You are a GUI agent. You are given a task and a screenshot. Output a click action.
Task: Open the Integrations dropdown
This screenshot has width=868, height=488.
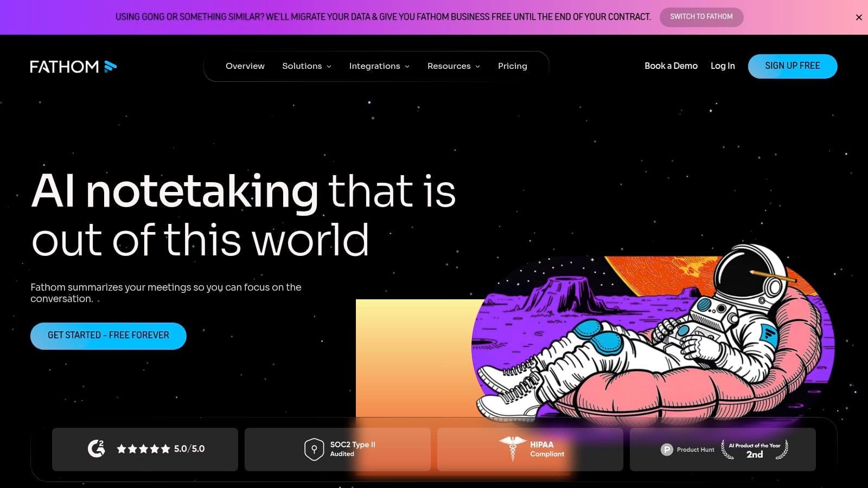379,66
